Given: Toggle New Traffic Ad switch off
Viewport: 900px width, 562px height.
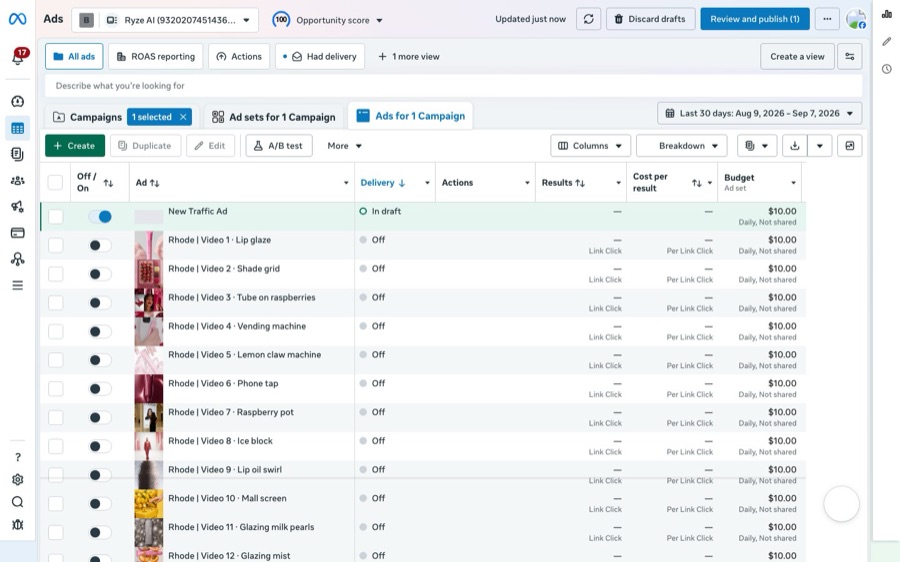Looking at the screenshot, I should coord(100,216).
